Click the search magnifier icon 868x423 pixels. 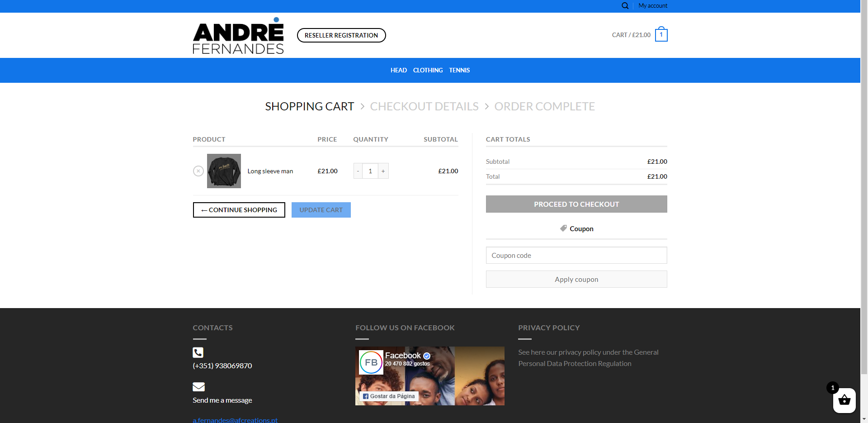(x=625, y=6)
